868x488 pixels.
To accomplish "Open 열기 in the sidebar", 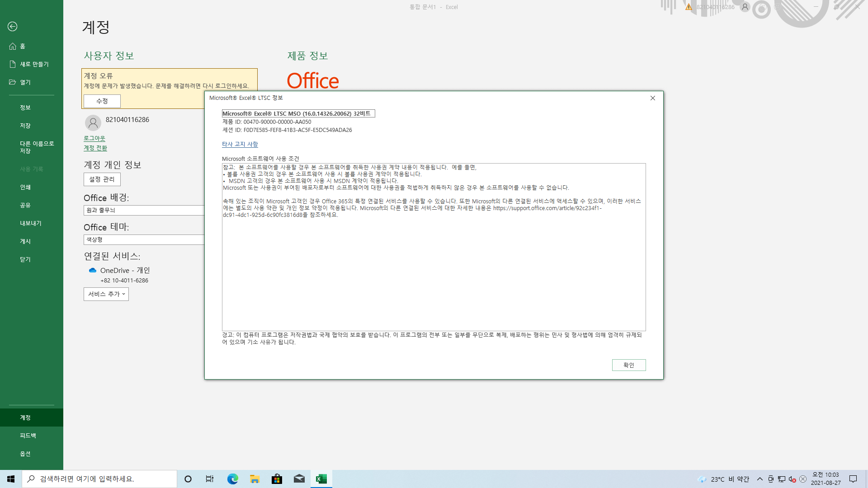I will [x=32, y=82].
